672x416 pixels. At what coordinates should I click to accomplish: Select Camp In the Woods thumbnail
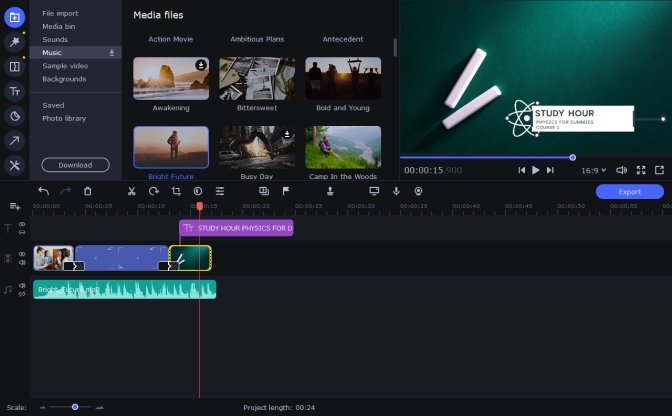point(343,147)
